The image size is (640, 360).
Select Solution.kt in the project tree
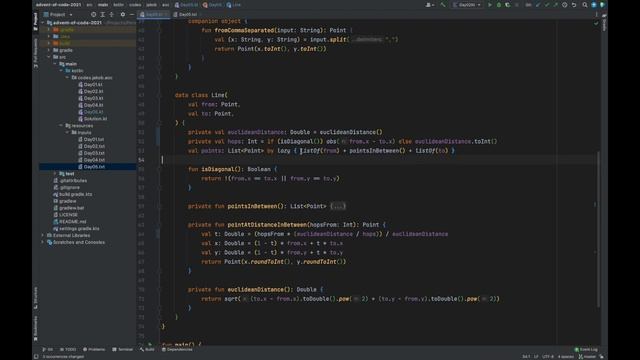tap(95, 119)
